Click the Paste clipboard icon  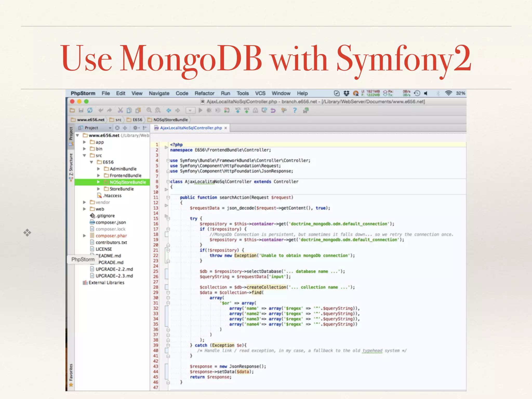click(138, 110)
